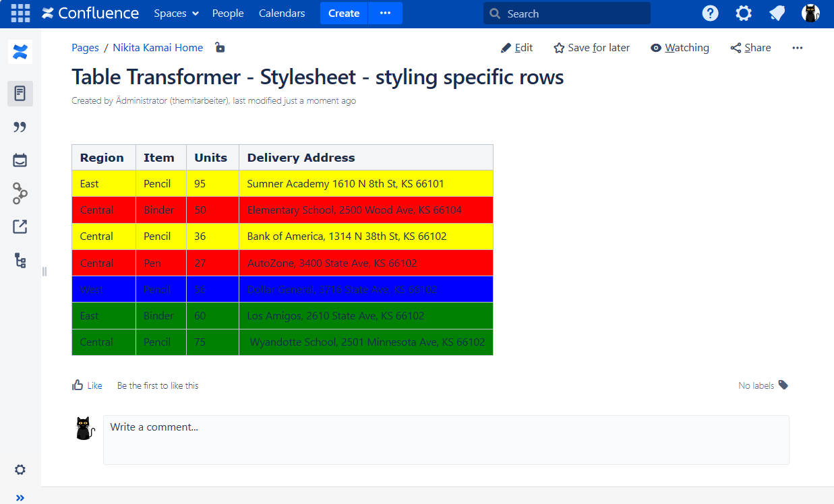The height and width of the screenshot is (504, 834).
Task: Open the calendar icon in sidebar
Action: point(20,160)
